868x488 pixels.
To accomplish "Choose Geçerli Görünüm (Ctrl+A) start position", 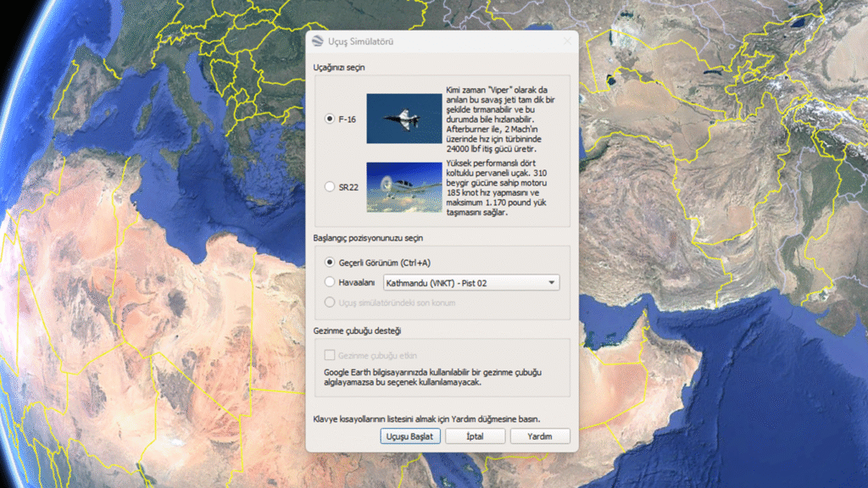I will tap(331, 263).
